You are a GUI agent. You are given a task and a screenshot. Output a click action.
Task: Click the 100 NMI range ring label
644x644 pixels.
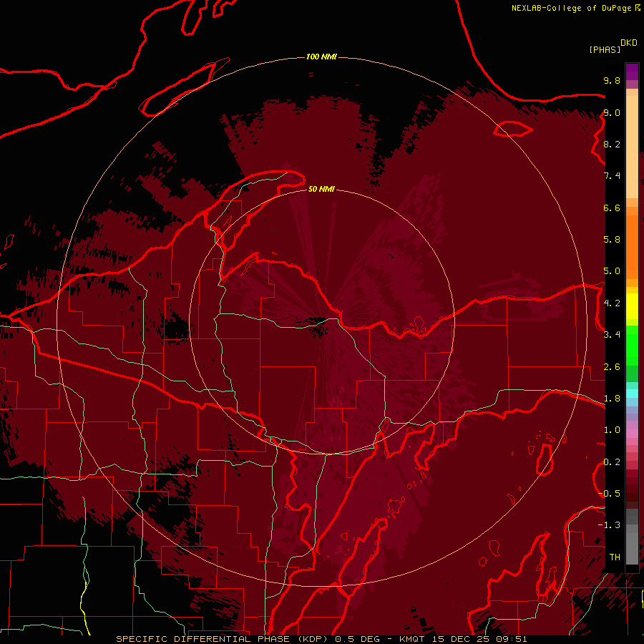321,57
